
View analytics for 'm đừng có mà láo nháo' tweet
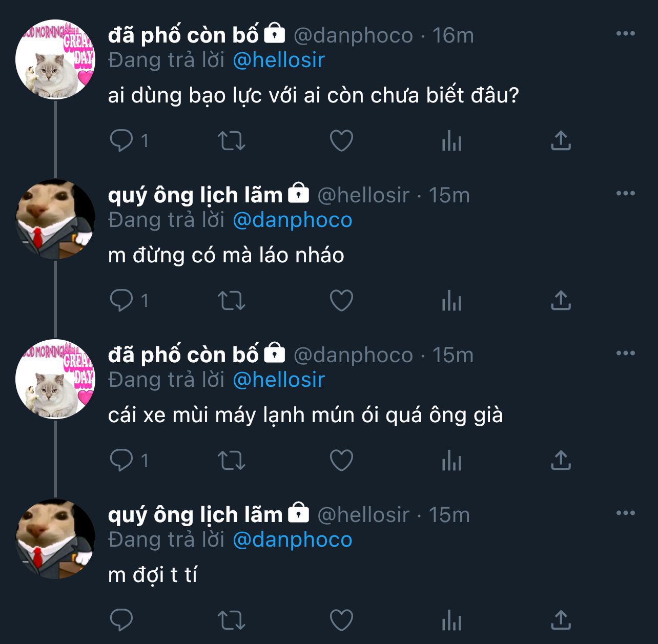[x=451, y=301]
